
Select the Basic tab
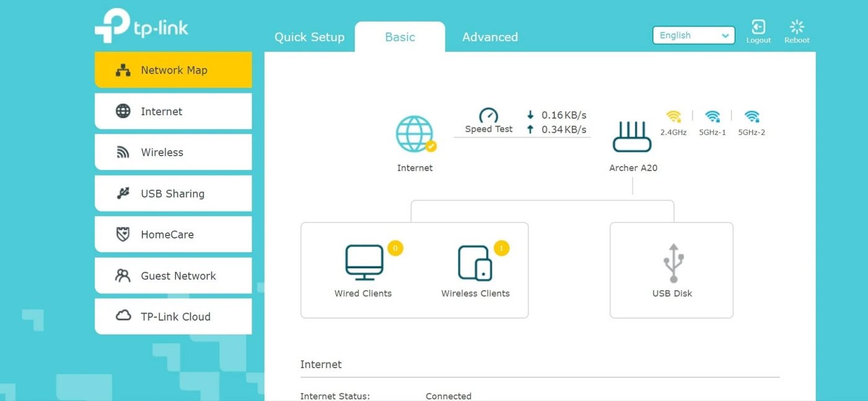tap(400, 37)
